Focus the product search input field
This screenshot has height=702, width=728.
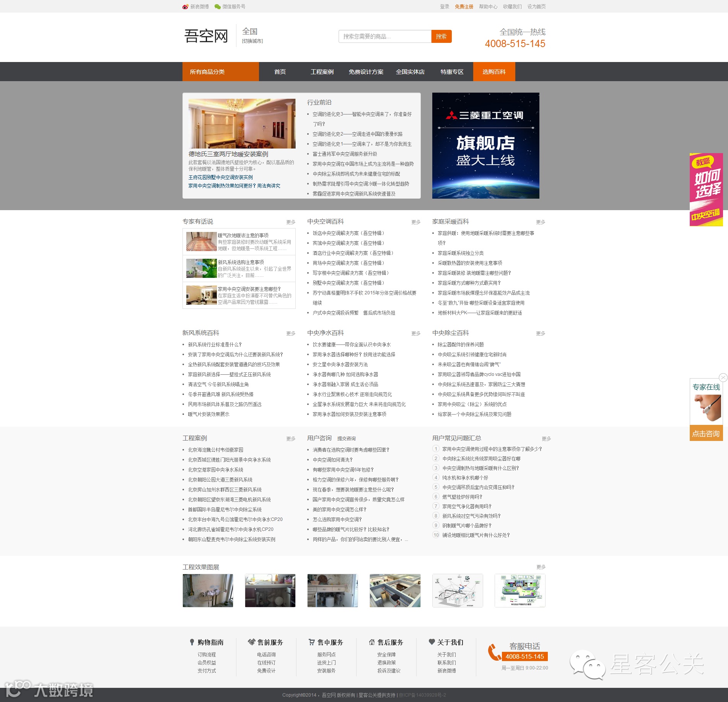[x=385, y=36]
